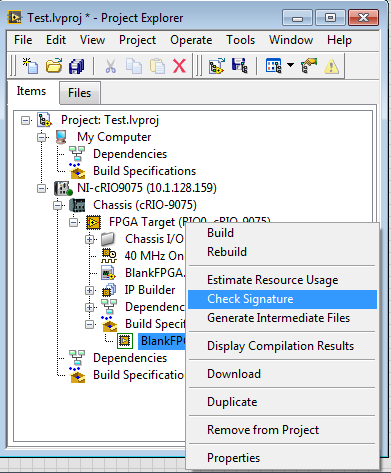Click the Filter view toolbar icon

274,65
